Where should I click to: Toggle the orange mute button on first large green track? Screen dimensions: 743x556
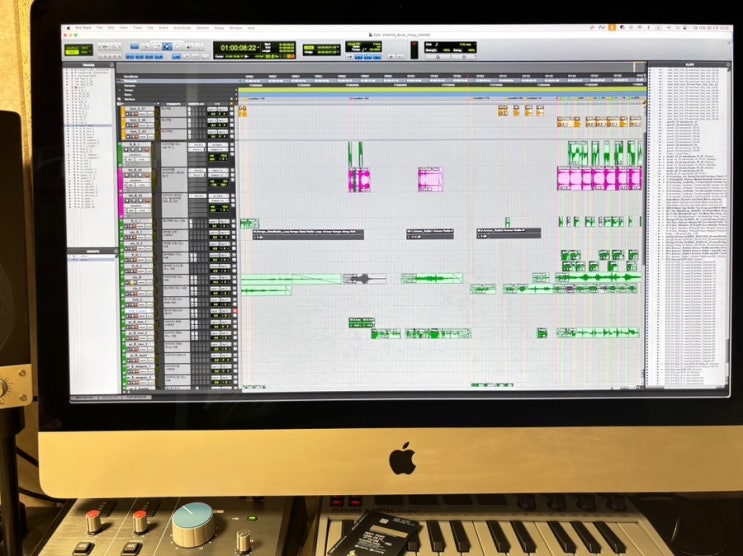[x=146, y=150]
